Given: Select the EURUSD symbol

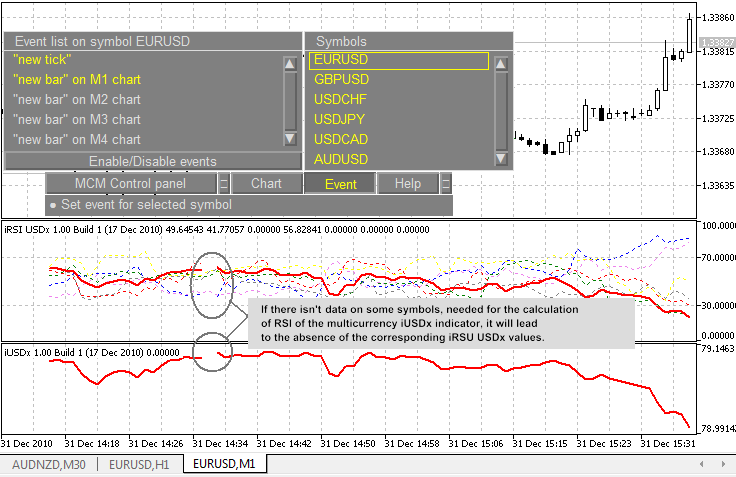Looking at the screenshot, I should [x=399, y=61].
